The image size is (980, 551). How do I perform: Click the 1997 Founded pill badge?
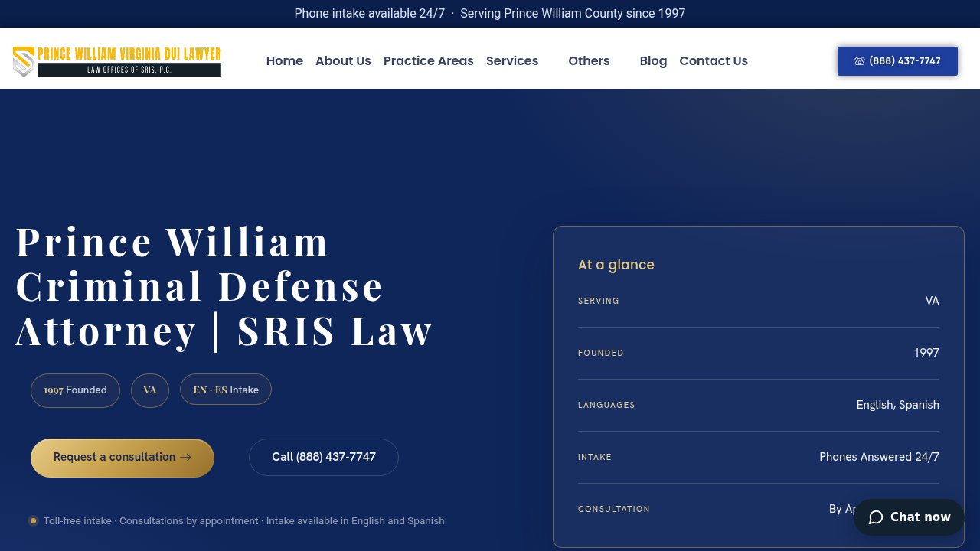[x=75, y=390]
